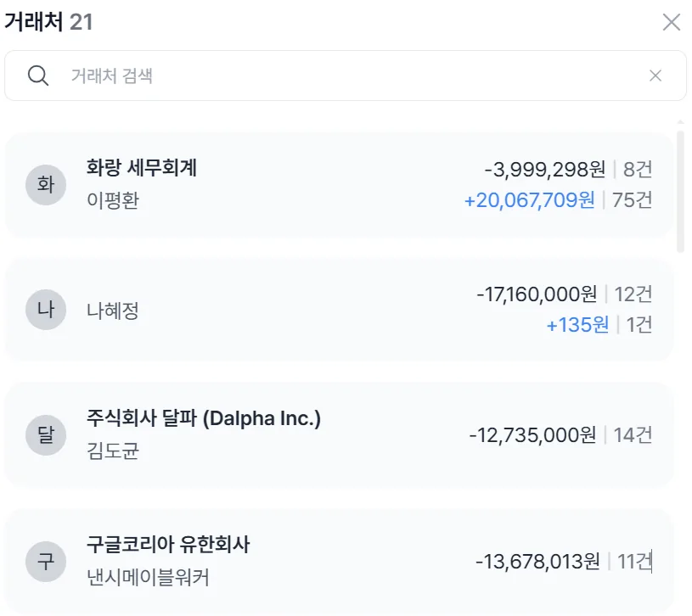Select the 달 avatar icon
This screenshot has height=616, width=692.
point(46,435)
